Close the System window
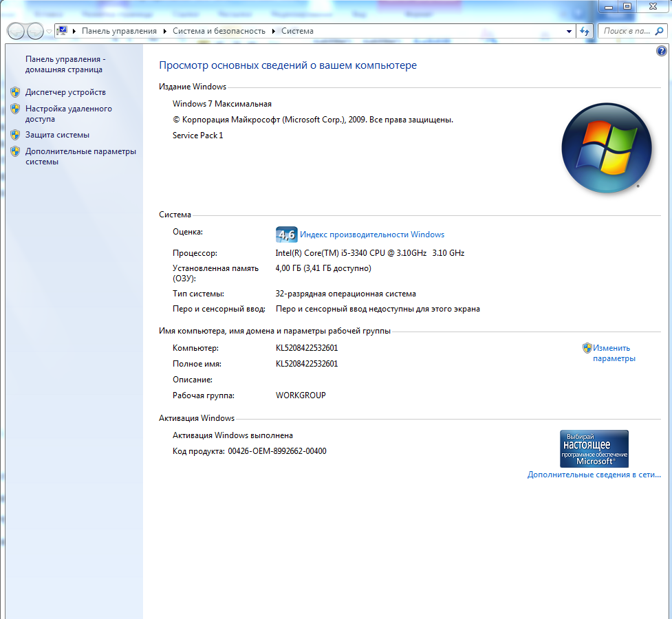The image size is (672, 619). [653, 6]
